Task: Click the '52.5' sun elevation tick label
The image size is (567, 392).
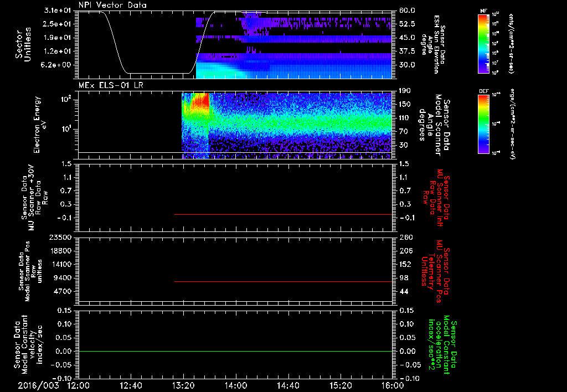Action: pos(407,24)
